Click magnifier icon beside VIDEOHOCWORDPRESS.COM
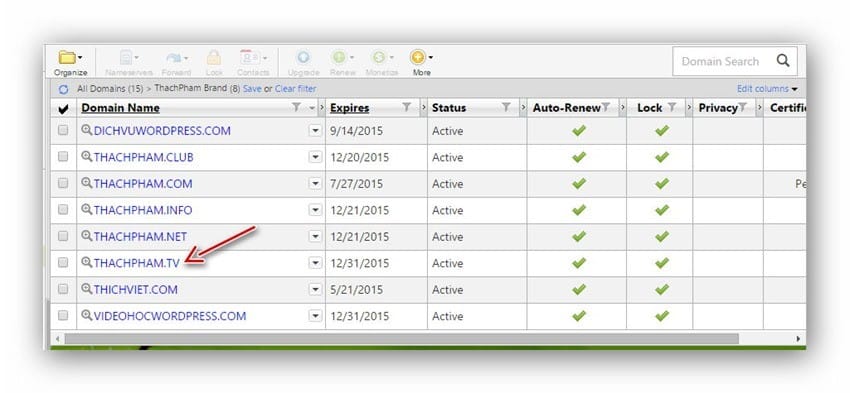Viewport: 850px width, 393px height. coord(87,315)
